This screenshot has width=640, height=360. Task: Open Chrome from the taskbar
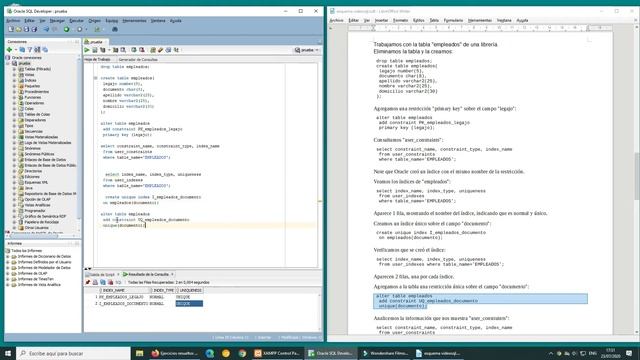[242, 353]
